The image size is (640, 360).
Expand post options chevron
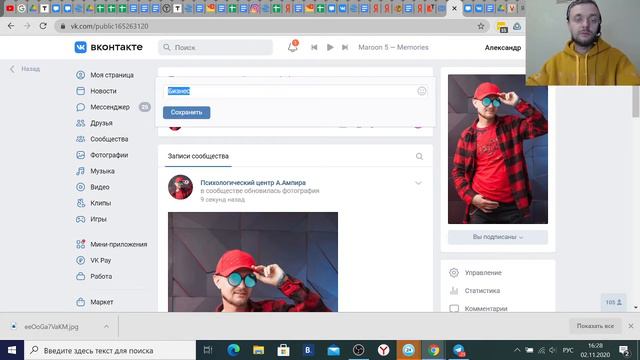[418, 183]
